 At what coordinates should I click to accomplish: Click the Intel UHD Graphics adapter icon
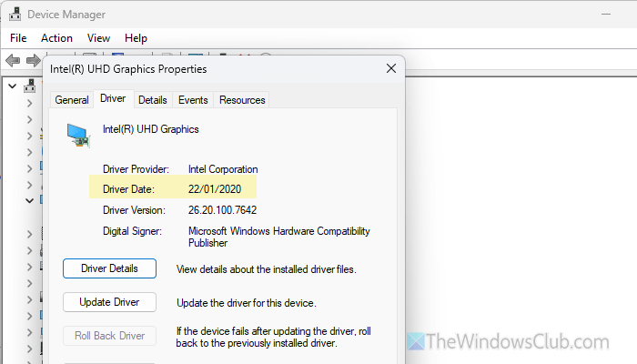pyautogui.click(x=78, y=136)
